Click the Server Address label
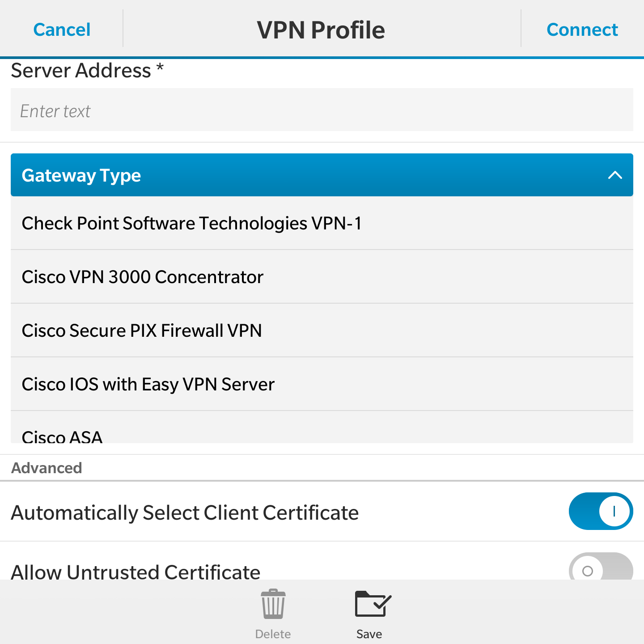This screenshot has width=644, height=644. pyautogui.click(x=87, y=71)
